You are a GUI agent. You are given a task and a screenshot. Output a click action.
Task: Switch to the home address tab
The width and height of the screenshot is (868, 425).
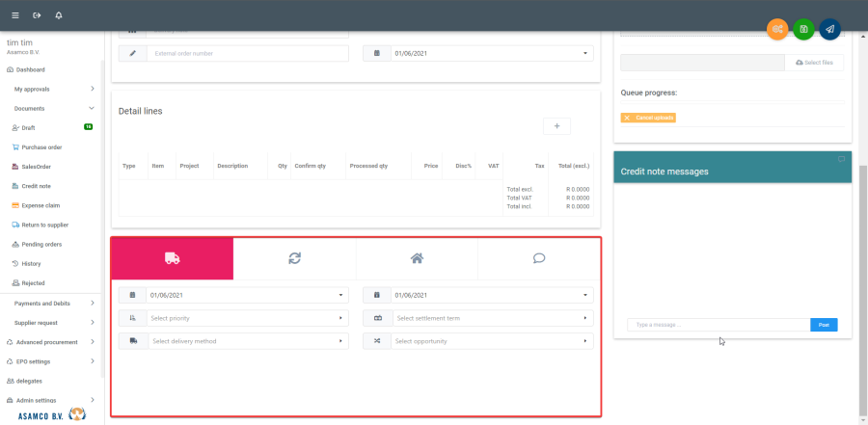click(x=417, y=258)
